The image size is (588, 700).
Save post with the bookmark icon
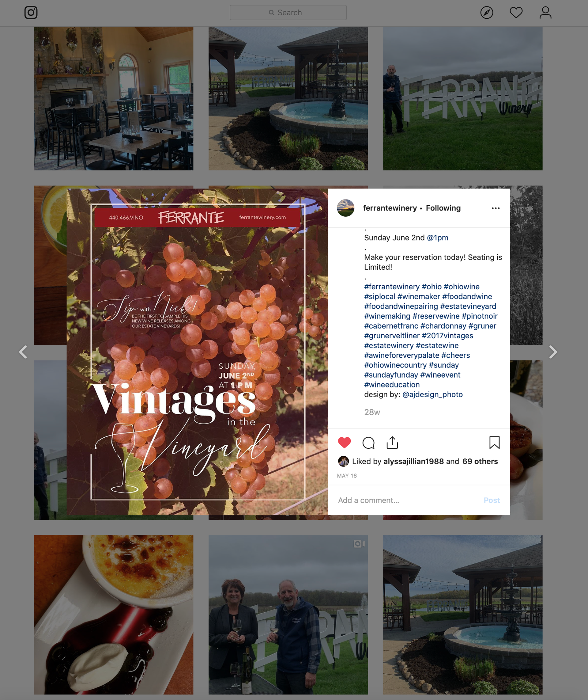(494, 443)
